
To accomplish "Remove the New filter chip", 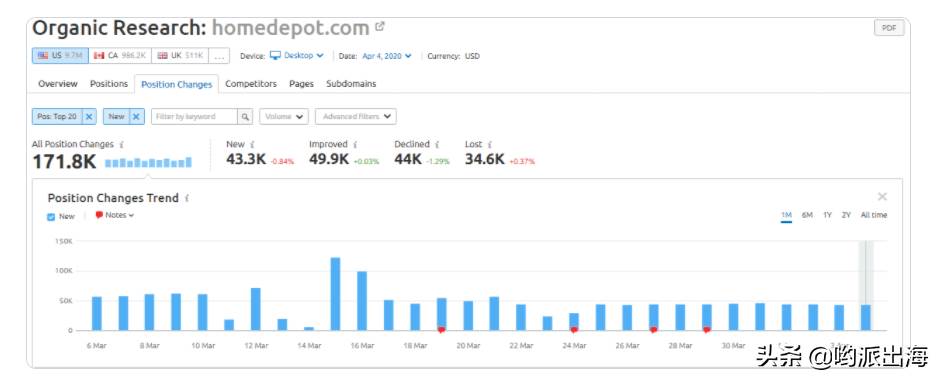I will 136,117.
